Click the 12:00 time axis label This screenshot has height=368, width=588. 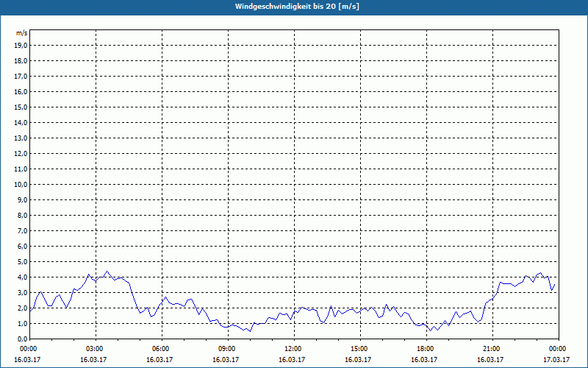click(x=293, y=349)
